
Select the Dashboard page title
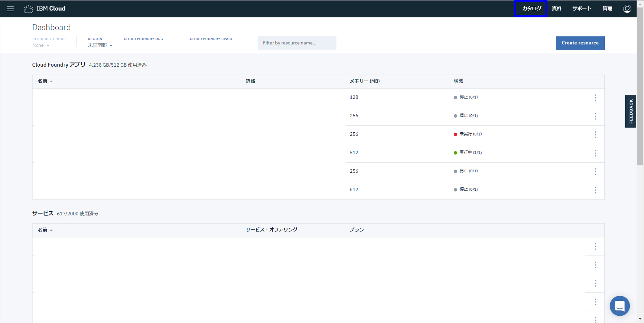click(x=51, y=27)
